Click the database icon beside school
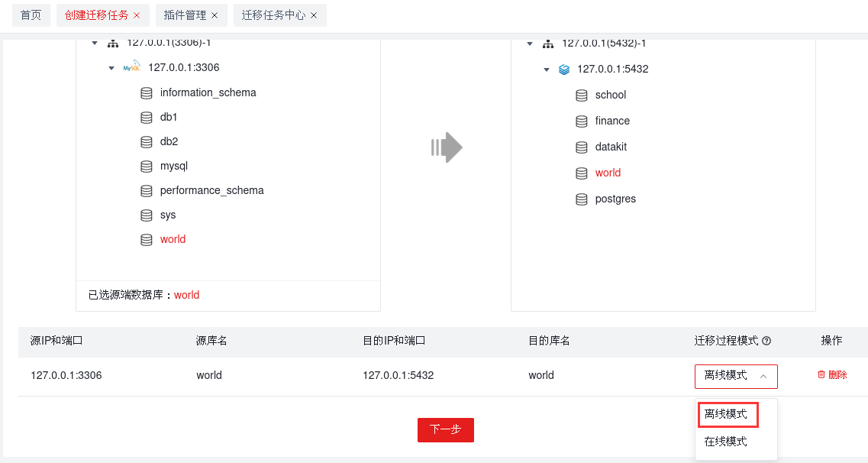The width and height of the screenshot is (868, 463). [x=582, y=95]
